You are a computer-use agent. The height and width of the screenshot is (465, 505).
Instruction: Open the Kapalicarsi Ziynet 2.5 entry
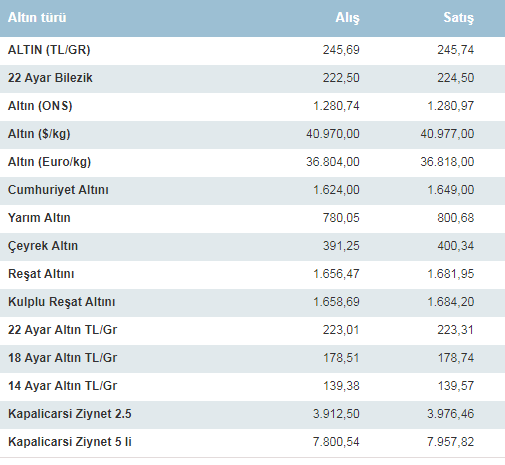pos(70,414)
